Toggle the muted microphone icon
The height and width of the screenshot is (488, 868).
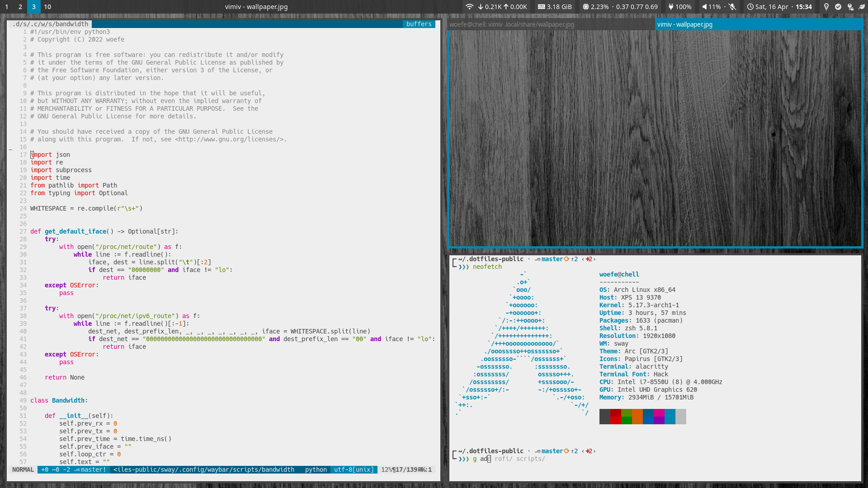tap(732, 7)
